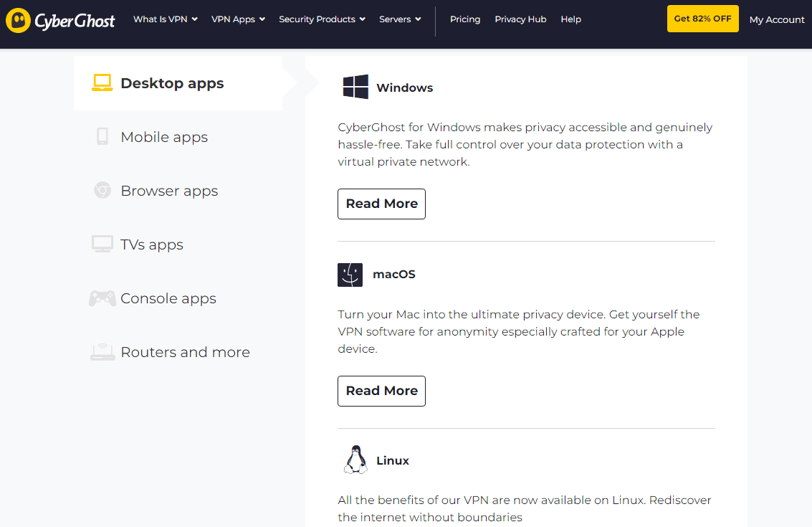Click the router icon beside Routers and more

102,352
